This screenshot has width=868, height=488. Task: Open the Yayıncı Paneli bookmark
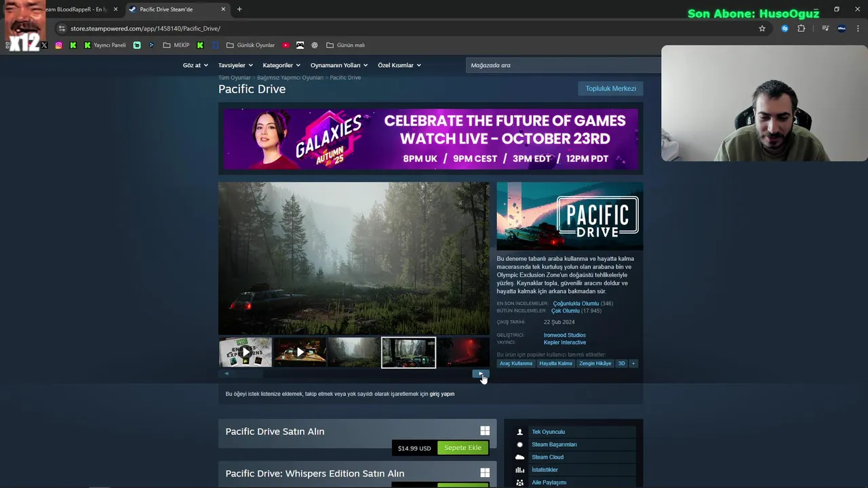[105, 45]
